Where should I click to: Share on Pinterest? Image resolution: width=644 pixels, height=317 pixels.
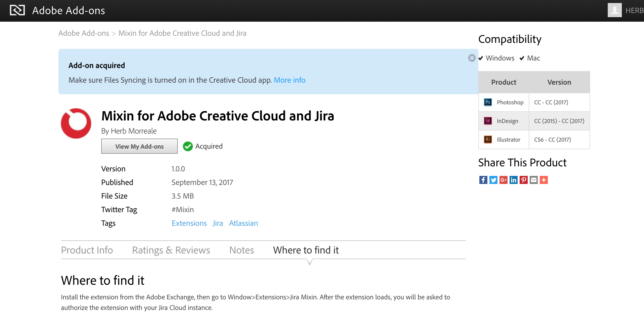click(523, 180)
